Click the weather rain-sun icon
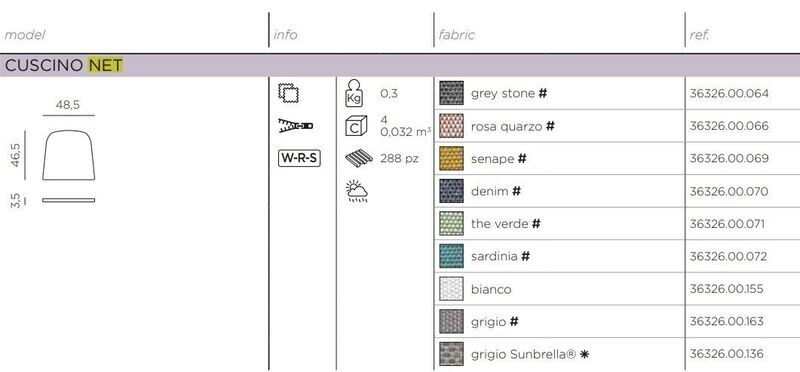 click(356, 191)
